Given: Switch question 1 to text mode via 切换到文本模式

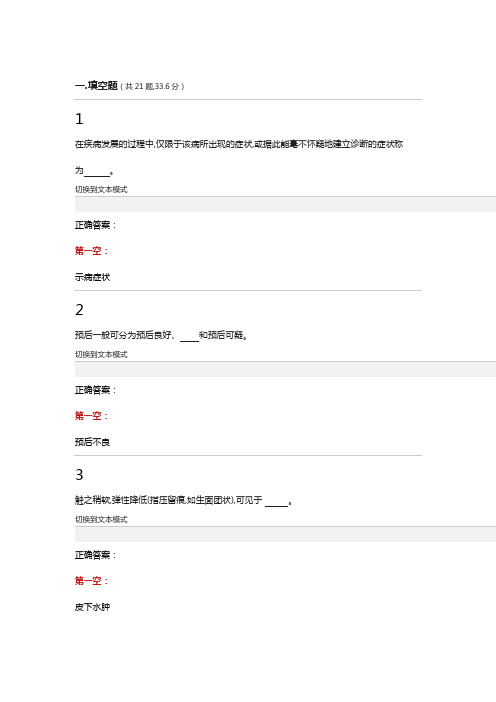Looking at the screenshot, I should [101, 189].
